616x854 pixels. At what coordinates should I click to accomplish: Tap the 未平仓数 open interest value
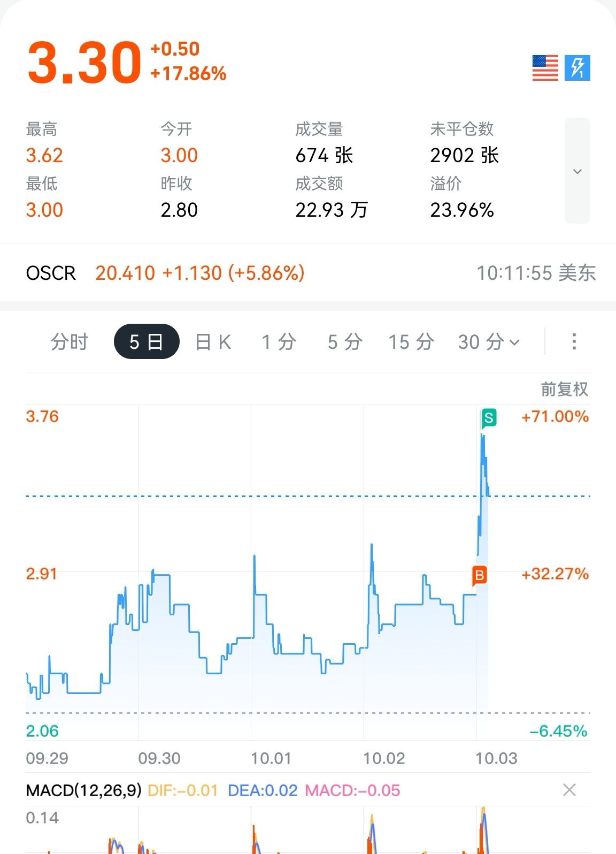[x=464, y=155]
